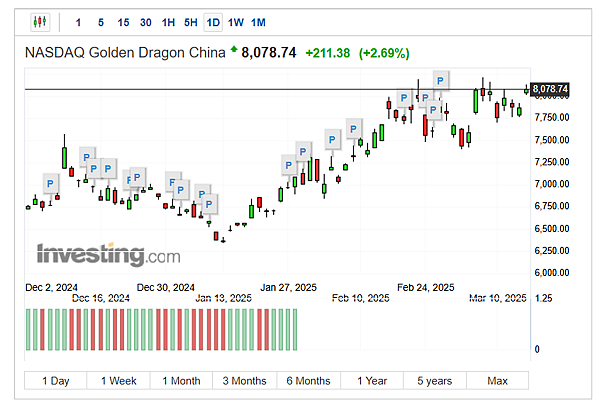Set chart range to Max

click(x=497, y=381)
